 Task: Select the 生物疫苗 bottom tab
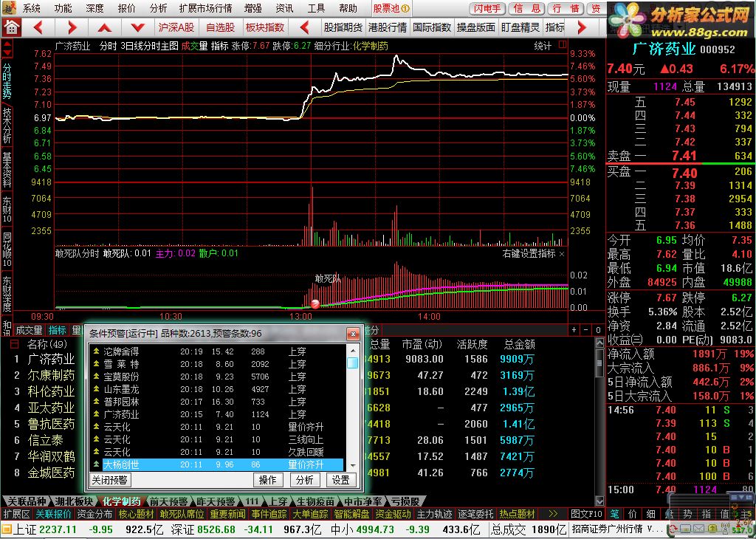click(x=315, y=502)
